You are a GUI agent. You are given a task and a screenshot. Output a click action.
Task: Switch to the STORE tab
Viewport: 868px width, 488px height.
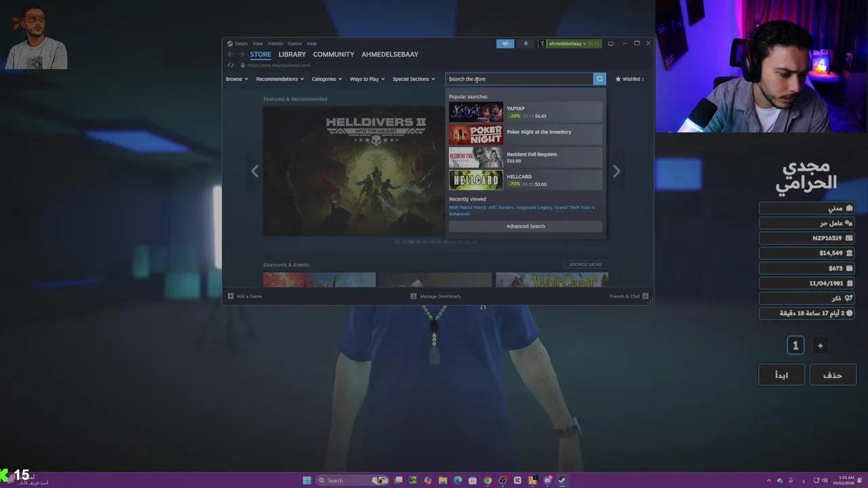pyautogui.click(x=260, y=54)
